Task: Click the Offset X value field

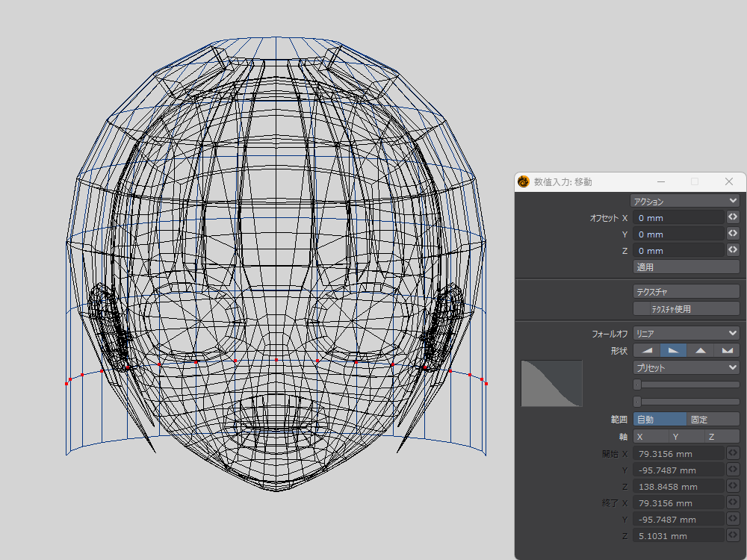Action: point(678,217)
